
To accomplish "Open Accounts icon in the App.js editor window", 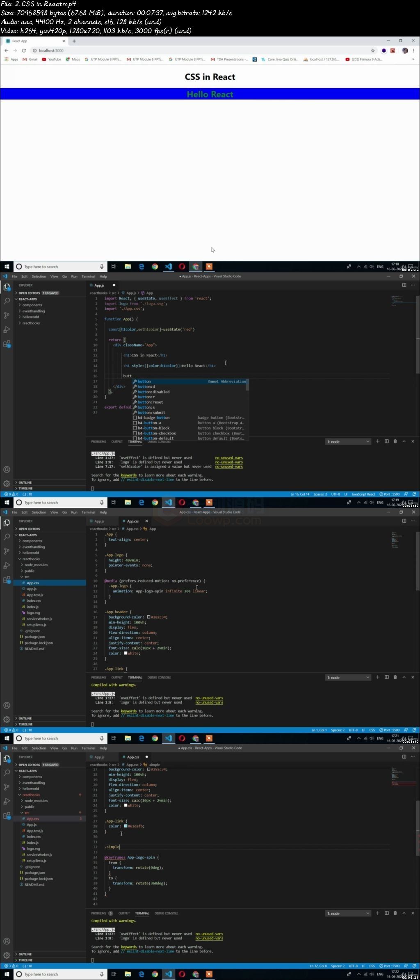I will [x=7, y=469].
